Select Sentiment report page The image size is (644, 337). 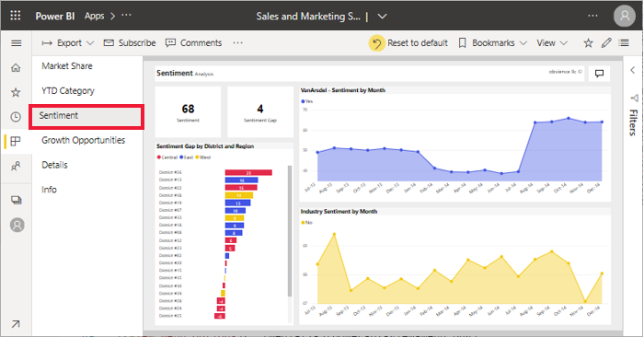point(86,116)
